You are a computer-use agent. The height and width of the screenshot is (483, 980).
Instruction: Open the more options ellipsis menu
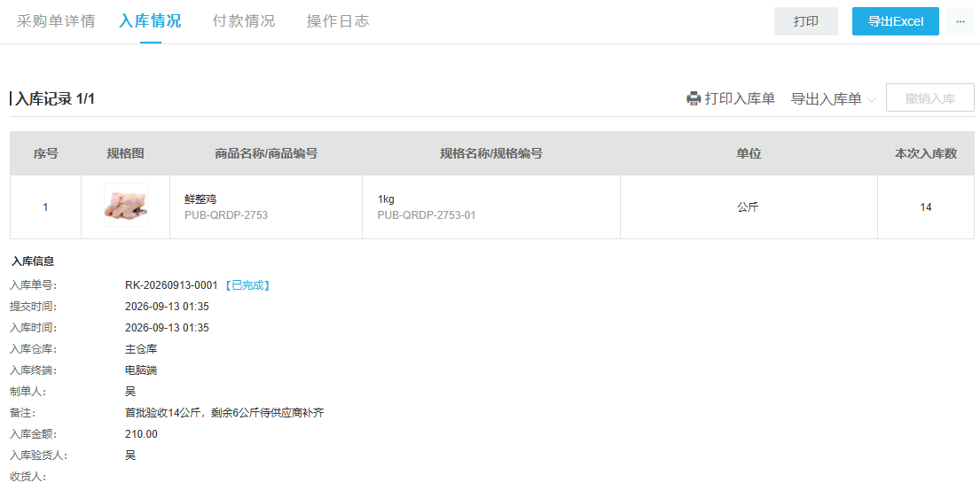coord(960,21)
